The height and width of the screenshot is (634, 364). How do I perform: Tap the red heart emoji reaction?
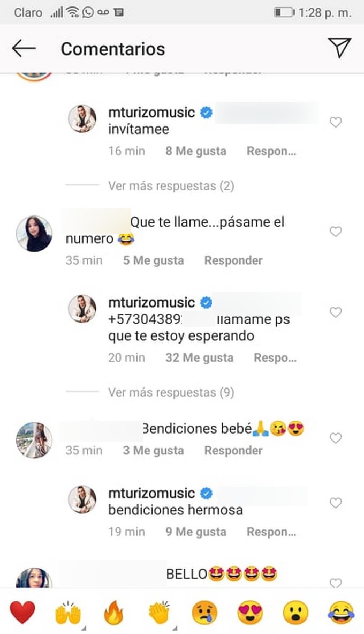click(22, 612)
